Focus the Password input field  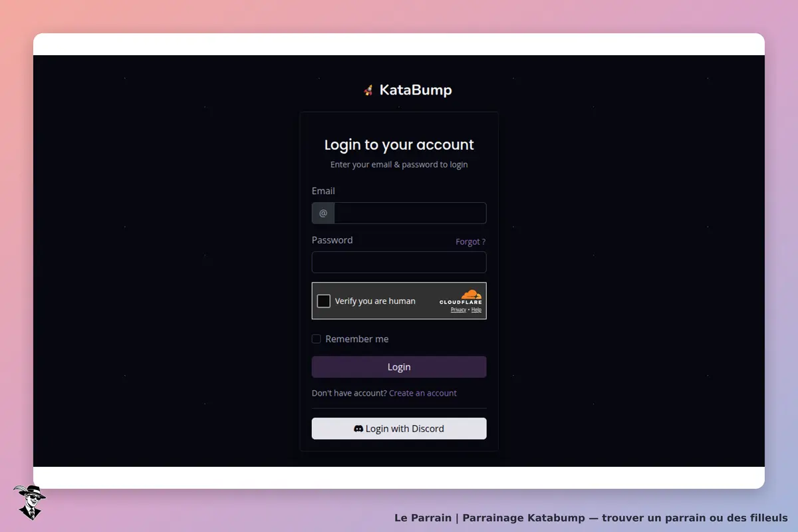pyautogui.click(x=399, y=263)
